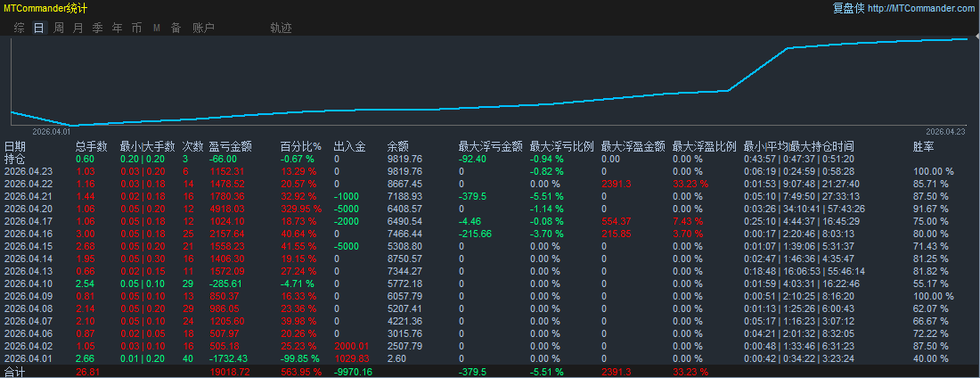Click the 出入金 column header

click(x=349, y=146)
